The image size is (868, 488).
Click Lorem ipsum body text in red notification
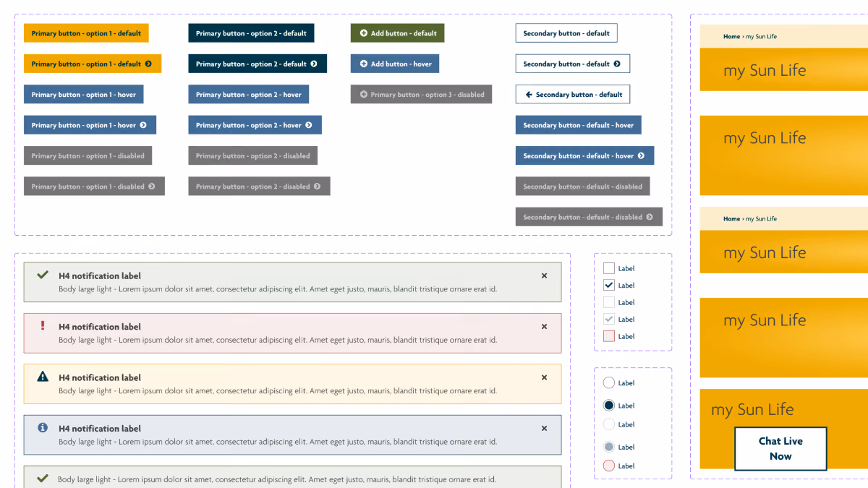click(278, 340)
